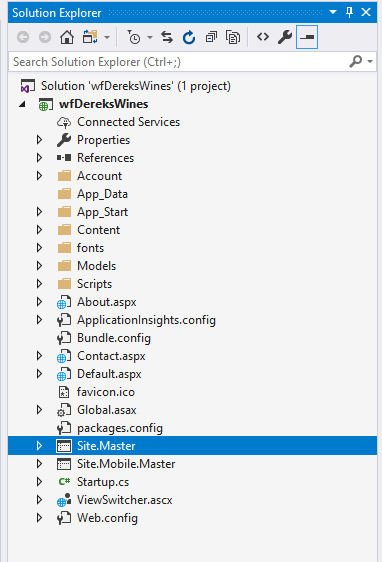The image size is (382, 562).
Task: Click the Bundle.config file icon
Action: coord(64,338)
